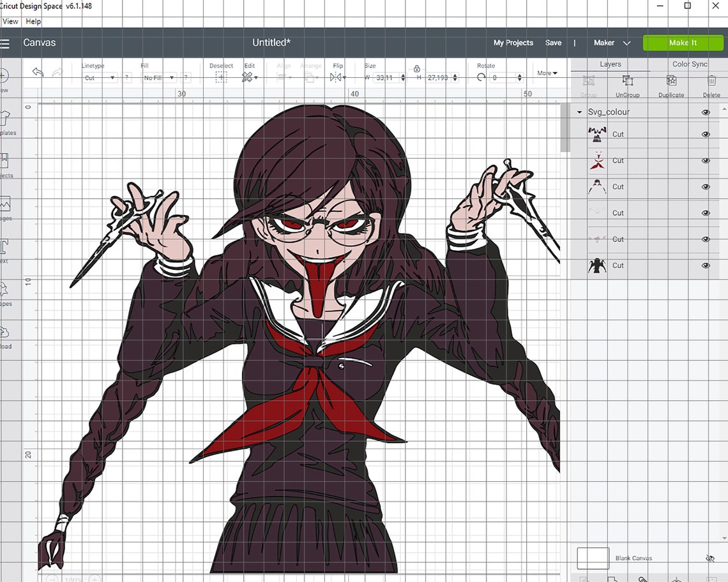728x582 pixels.
Task: Hide the black silhouette Cut layer
Action: coord(706,265)
